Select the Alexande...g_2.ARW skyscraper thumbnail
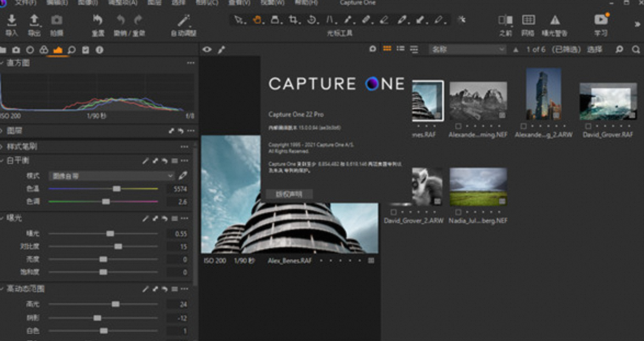Viewport: 644px width, 341px height. pyautogui.click(x=544, y=94)
